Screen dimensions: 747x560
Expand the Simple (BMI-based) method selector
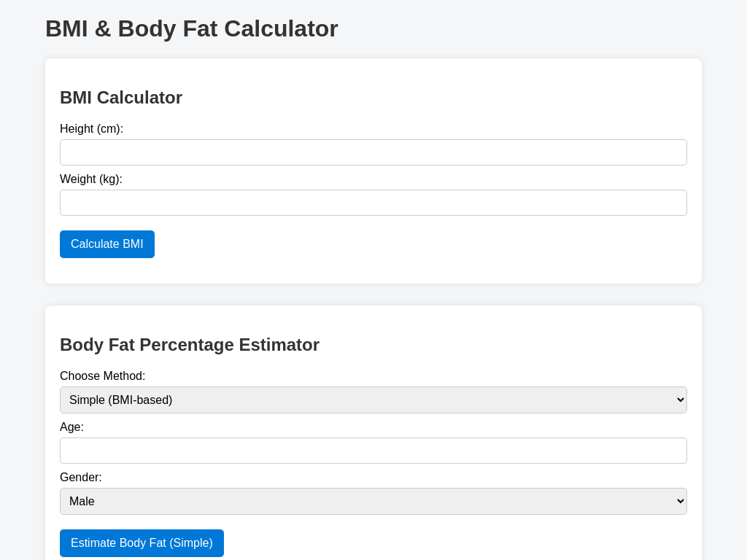pos(373,400)
